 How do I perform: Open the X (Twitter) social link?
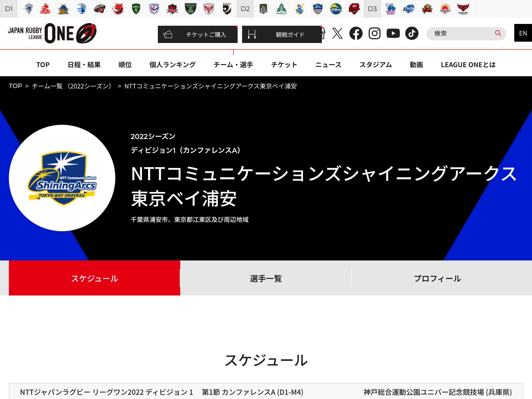click(337, 33)
